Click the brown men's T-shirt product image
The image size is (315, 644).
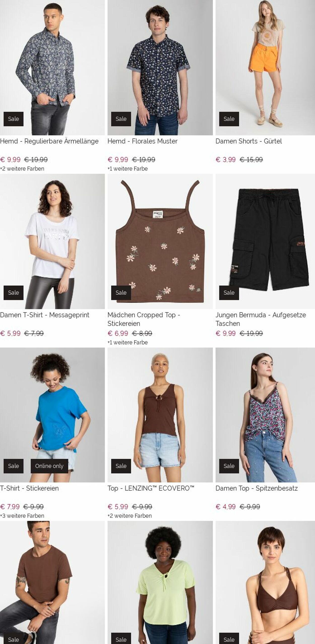[52, 582]
